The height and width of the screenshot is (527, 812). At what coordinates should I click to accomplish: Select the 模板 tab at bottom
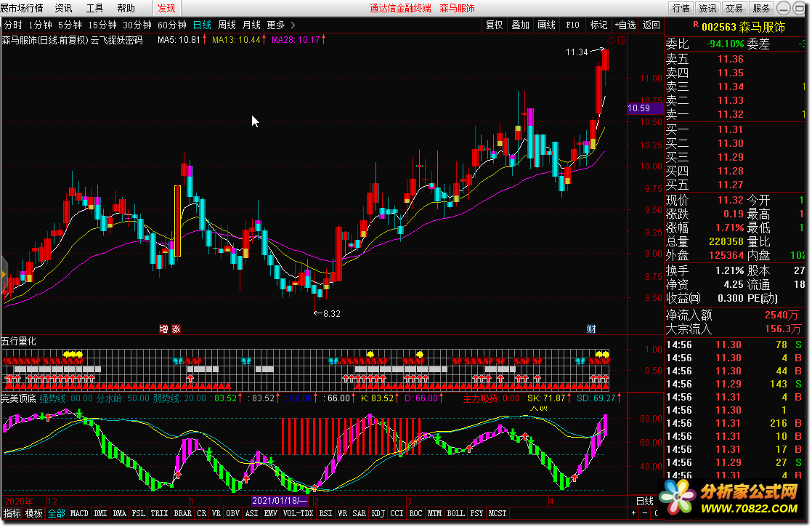click(34, 513)
